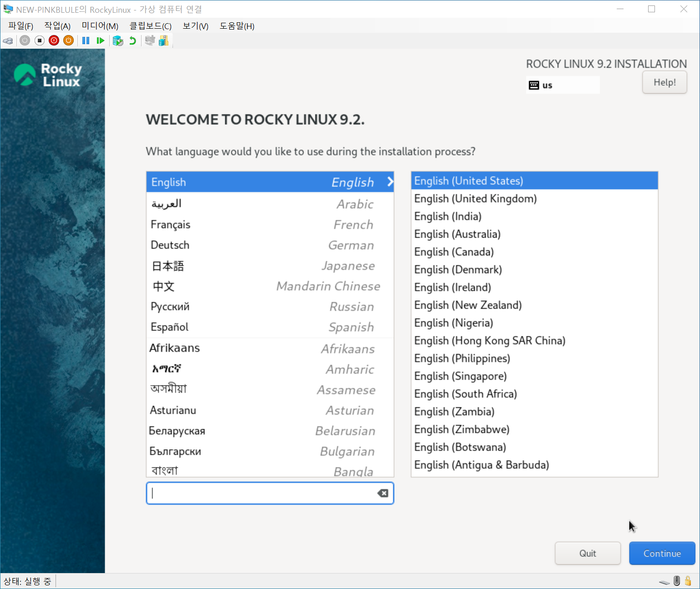Click the us keyboard layout indicator

[x=563, y=85]
